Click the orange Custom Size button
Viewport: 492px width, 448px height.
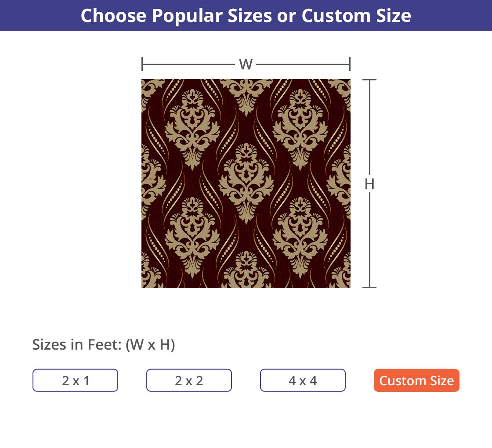[x=416, y=380]
